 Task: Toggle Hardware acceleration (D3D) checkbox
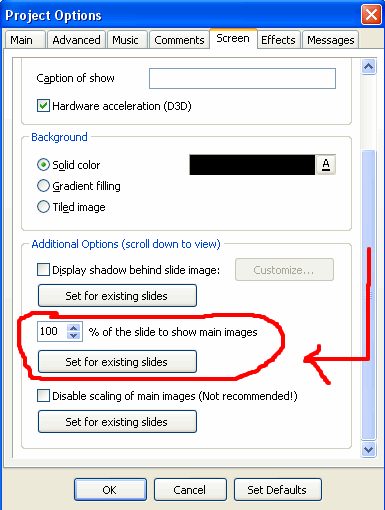coord(43,106)
